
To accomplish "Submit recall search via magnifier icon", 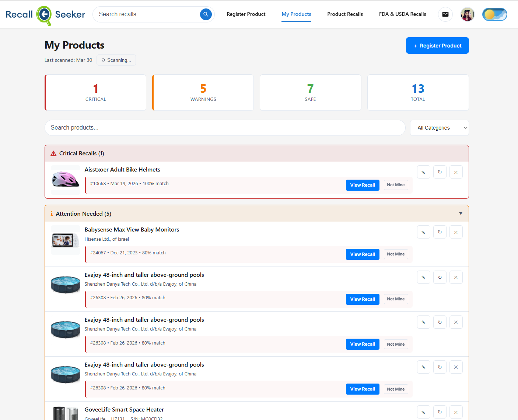I will (x=206, y=14).
